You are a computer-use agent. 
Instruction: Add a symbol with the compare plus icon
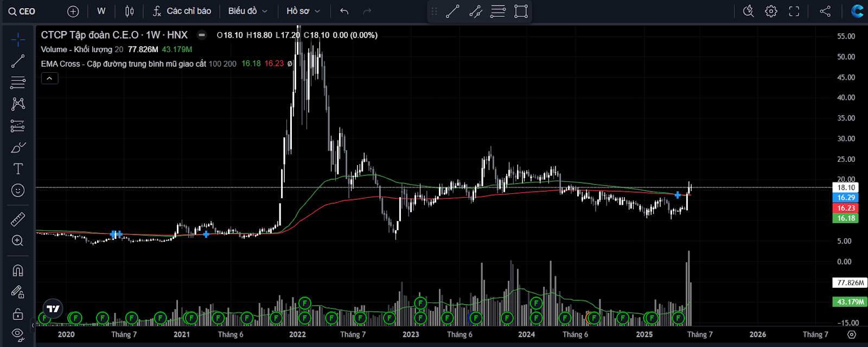click(73, 11)
